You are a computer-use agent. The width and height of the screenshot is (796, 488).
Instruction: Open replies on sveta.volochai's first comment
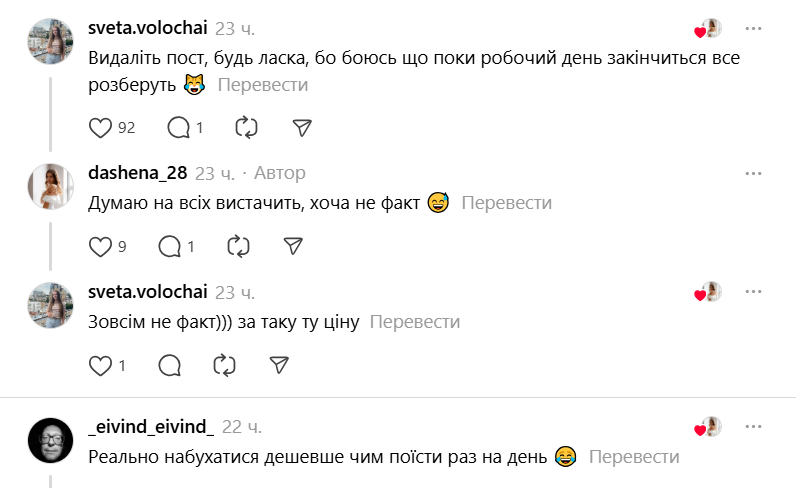pos(179,127)
